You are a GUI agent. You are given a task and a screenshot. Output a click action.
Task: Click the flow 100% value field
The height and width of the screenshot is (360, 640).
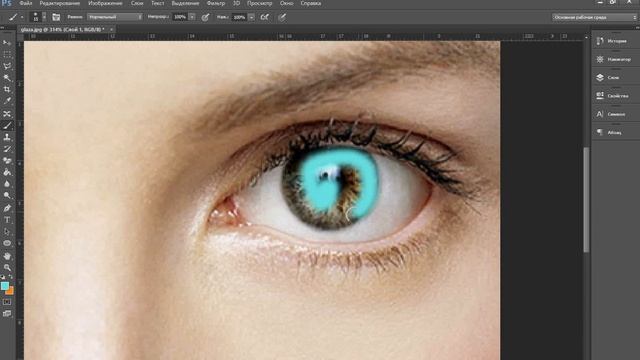(x=240, y=17)
